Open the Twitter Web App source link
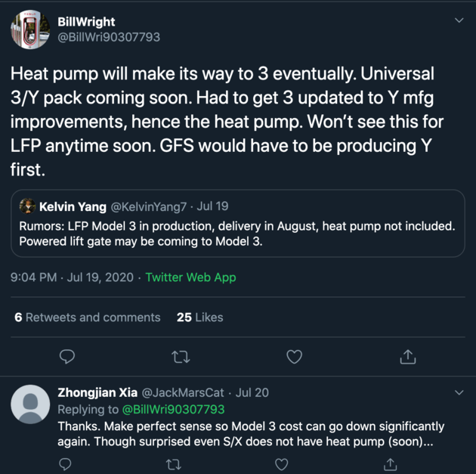This screenshot has width=476, height=474. tap(190, 277)
